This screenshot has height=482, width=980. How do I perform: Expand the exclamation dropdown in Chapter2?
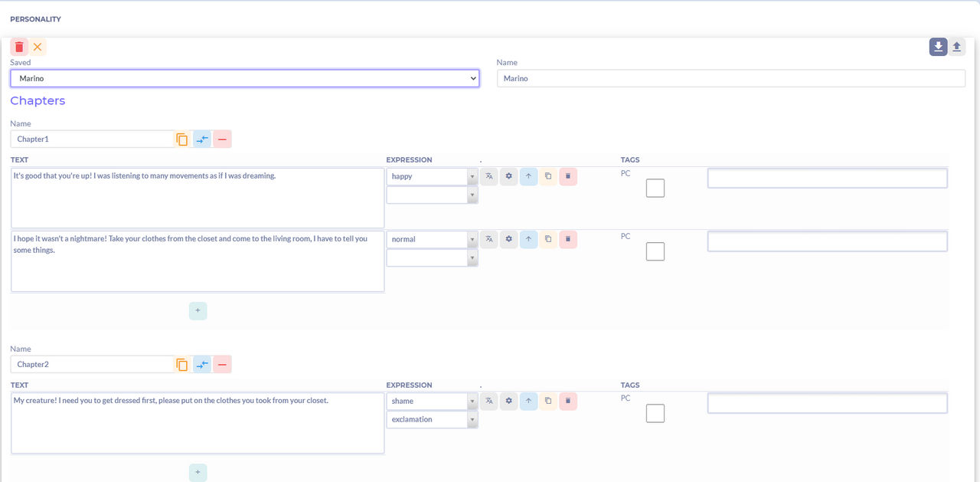[432, 420]
